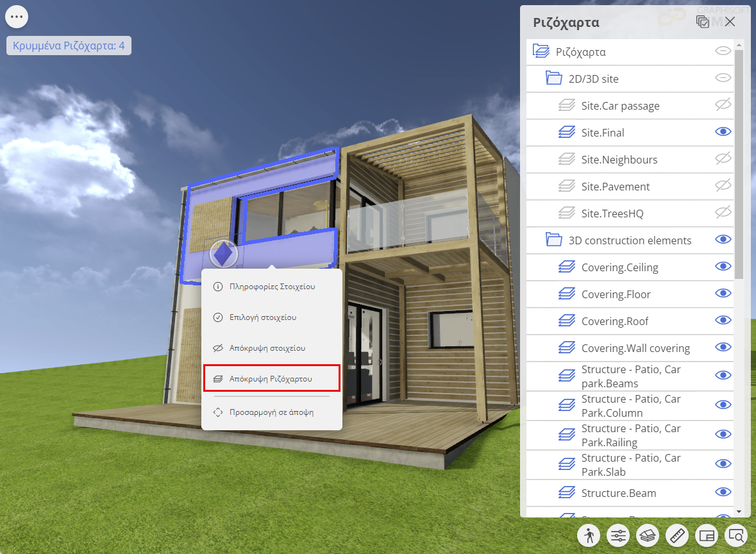Hide the Covering.Roof layer
The width and height of the screenshot is (756, 554).
coord(723,320)
